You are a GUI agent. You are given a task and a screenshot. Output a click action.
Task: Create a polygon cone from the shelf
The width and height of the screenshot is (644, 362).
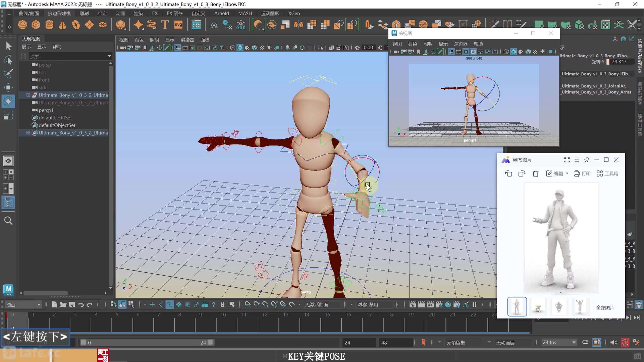click(x=62, y=25)
